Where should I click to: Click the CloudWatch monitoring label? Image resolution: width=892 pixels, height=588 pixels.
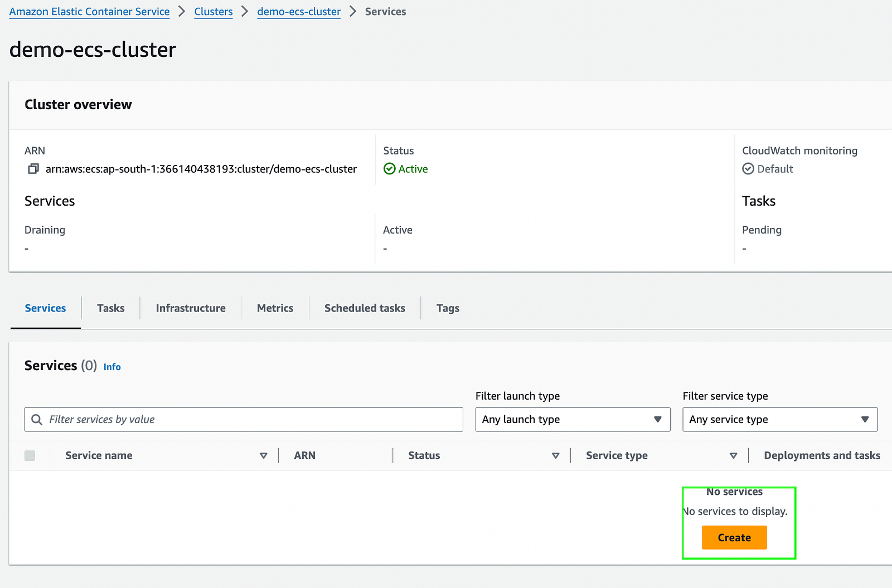click(800, 151)
